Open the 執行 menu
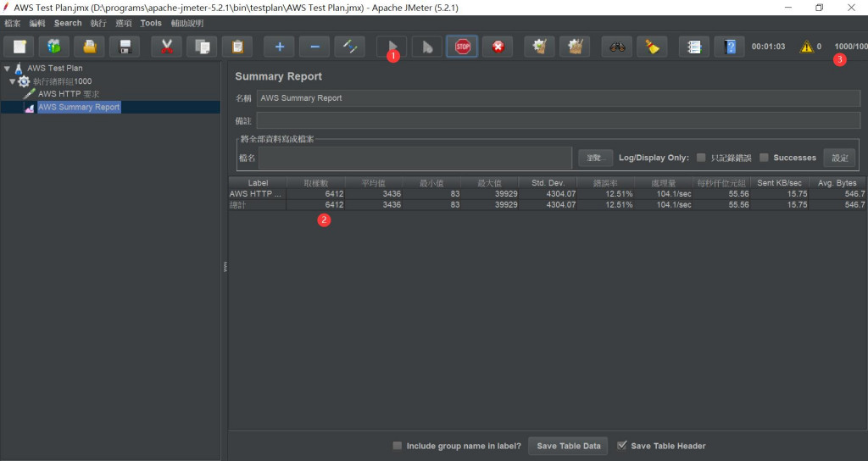Image resolution: width=868 pixels, height=461 pixels. coord(98,23)
